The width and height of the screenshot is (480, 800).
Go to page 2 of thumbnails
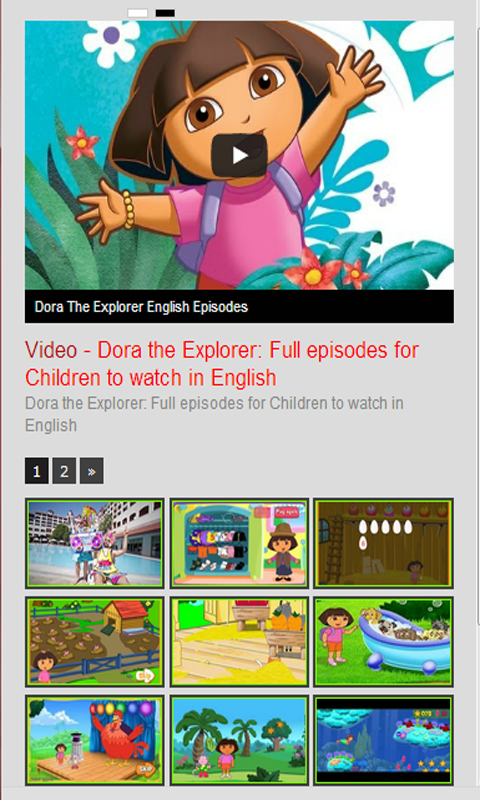64,470
